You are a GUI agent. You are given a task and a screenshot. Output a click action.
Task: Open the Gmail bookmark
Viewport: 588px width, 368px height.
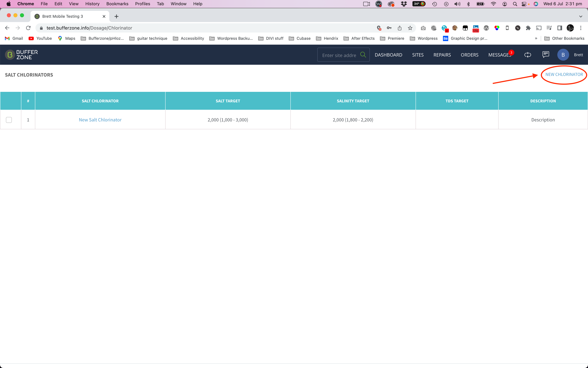tap(14, 38)
